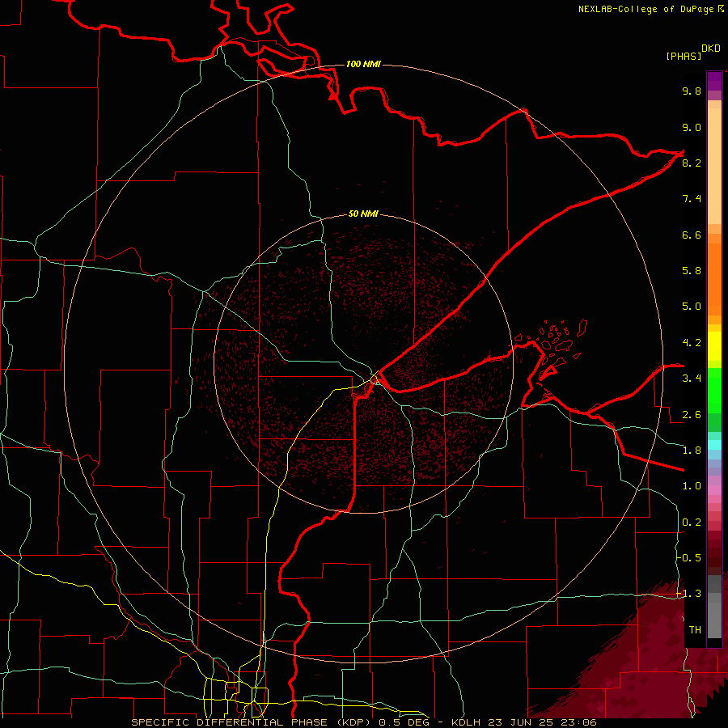Select the 6.6 scale value
The width and height of the screenshot is (728, 728).
click(692, 235)
